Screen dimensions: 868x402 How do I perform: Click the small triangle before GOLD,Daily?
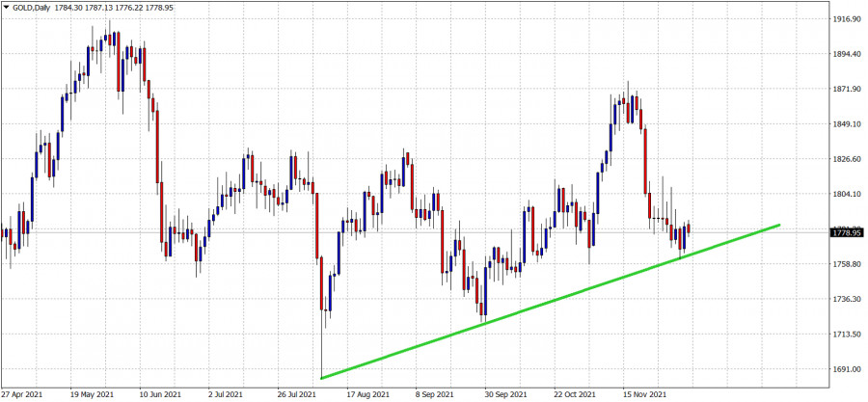tap(6, 6)
